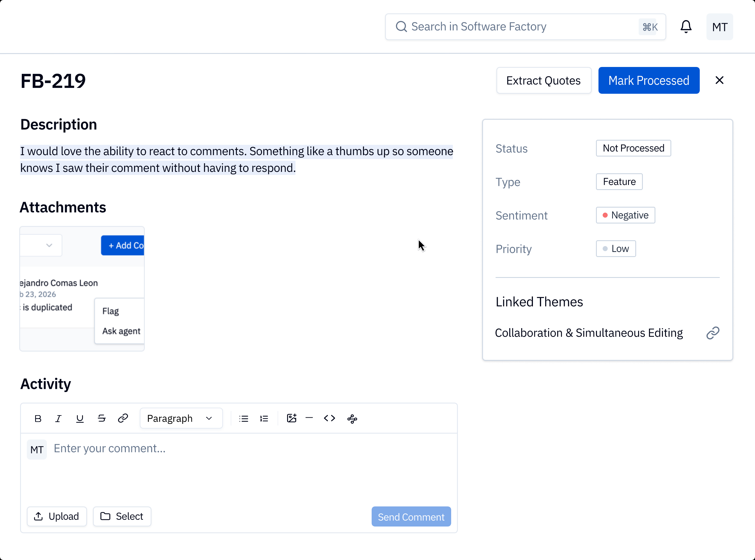
Task: Apply strikethrough formatting to comment
Action: click(101, 418)
